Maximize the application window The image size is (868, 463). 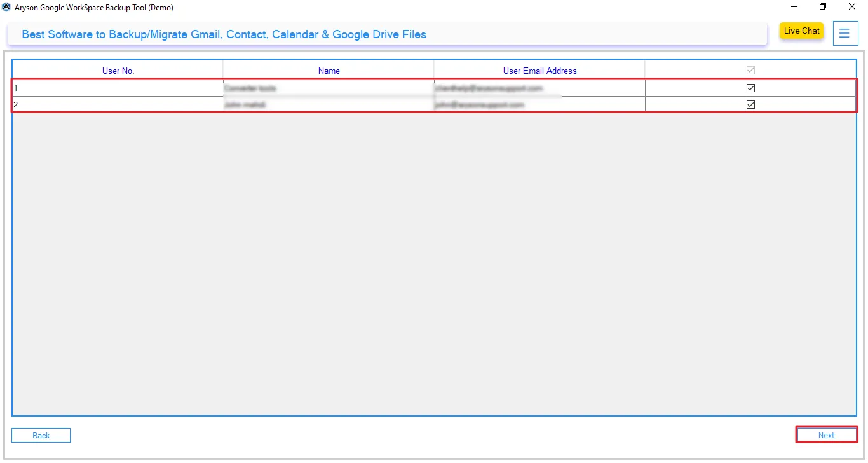822,7
